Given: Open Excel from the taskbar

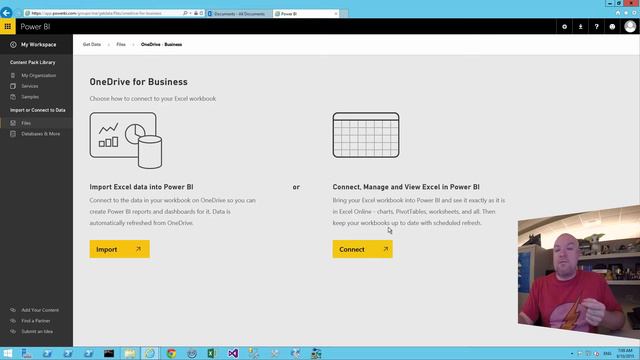Looking at the screenshot, I should pyautogui.click(x=212, y=353).
